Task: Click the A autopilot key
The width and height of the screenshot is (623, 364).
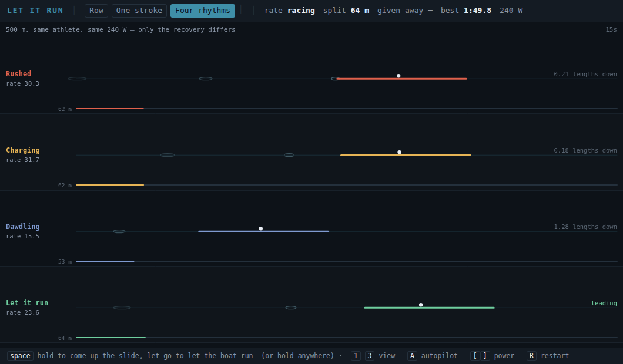Action: click(412, 356)
